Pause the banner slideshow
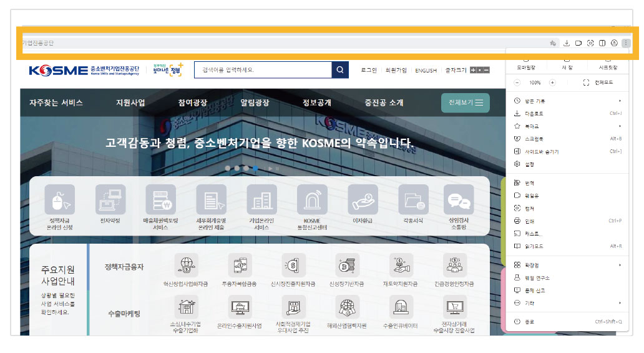The height and width of the screenshot is (353, 644). (x=277, y=168)
